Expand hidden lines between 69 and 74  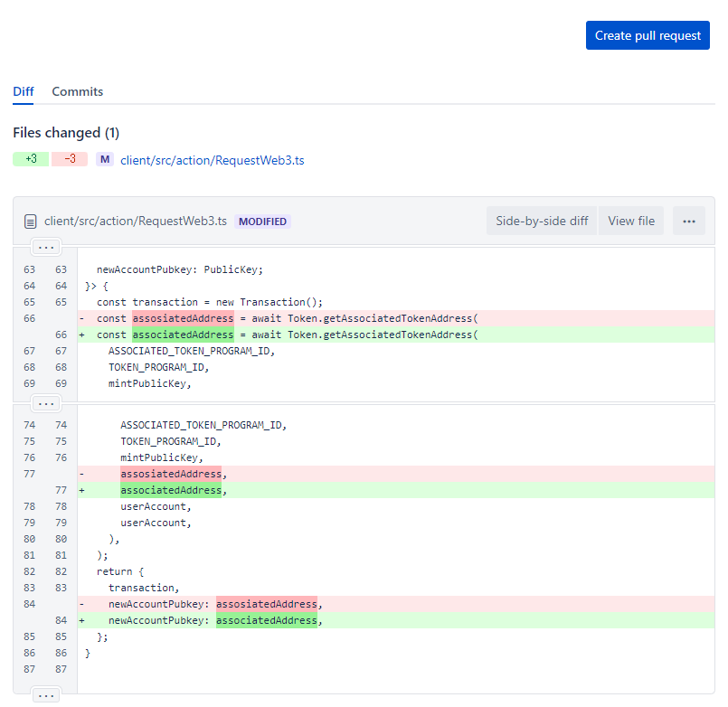pyautogui.click(x=46, y=403)
